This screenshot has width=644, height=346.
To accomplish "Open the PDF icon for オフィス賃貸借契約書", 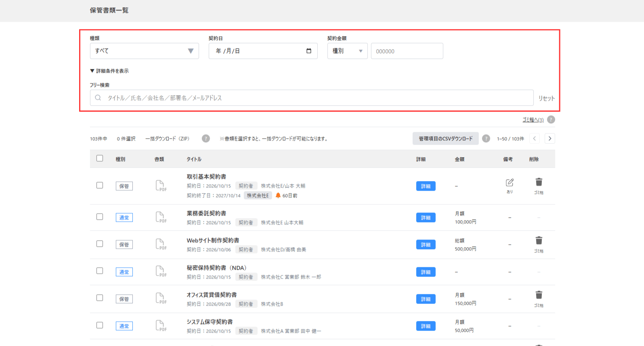I will tap(161, 298).
